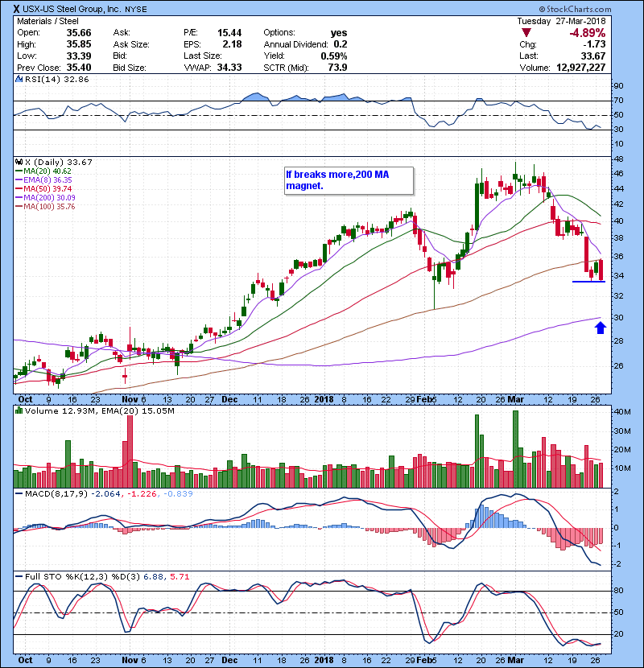The image size is (644, 668).
Task: Click the P/E value 15.44
Action: click(x=229, y=33)
